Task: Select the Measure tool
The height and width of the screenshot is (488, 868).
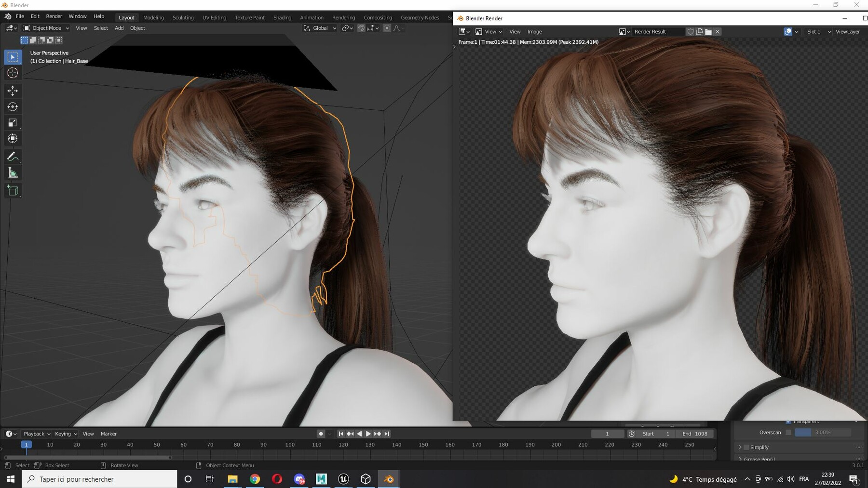Action: click(x=13, y=172)
